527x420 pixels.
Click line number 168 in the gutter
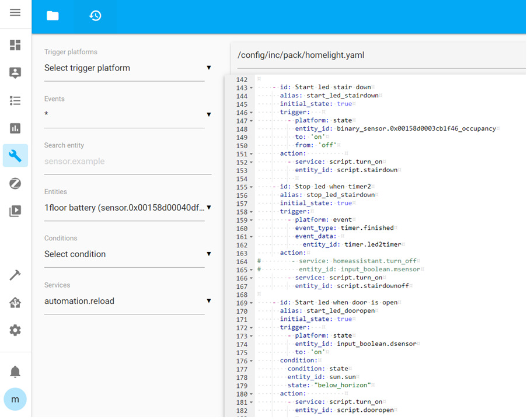point(242,295)
